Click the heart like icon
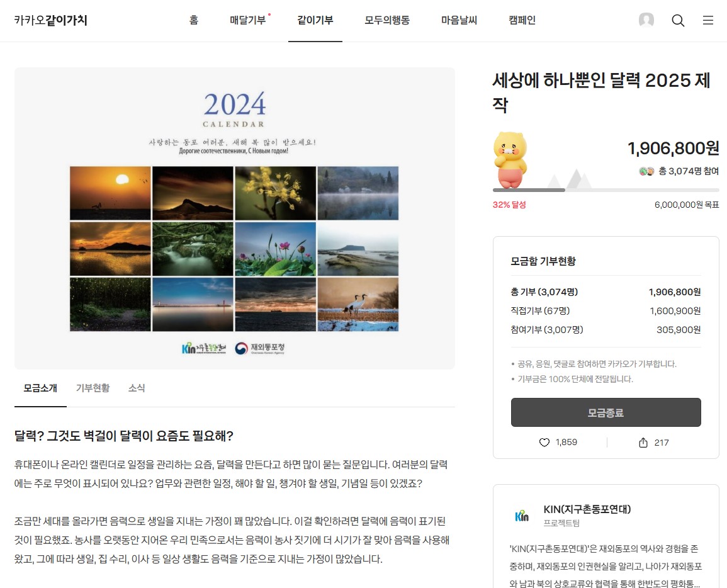The height and width of the screenshot is (588, 727). pyautogui.click(x=544, y=443)
